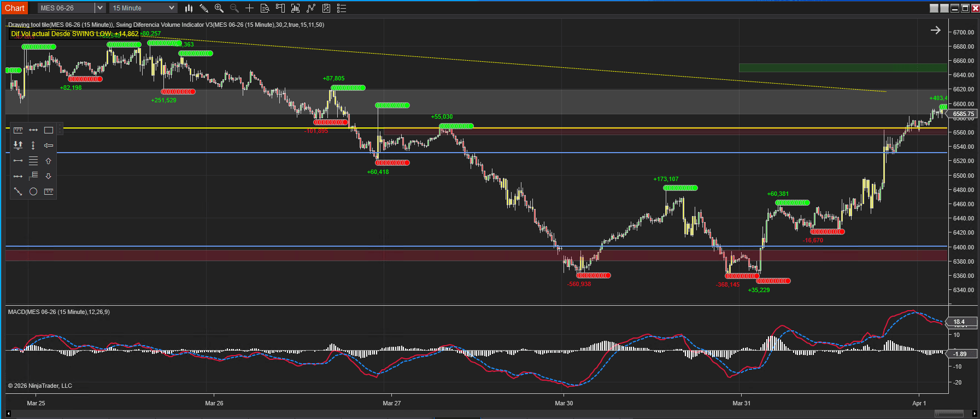The height and width of the screenshot is (419, 980).
Task: Select the four parallel lines Fibonacci tool
Action: (x=33, y=161)
